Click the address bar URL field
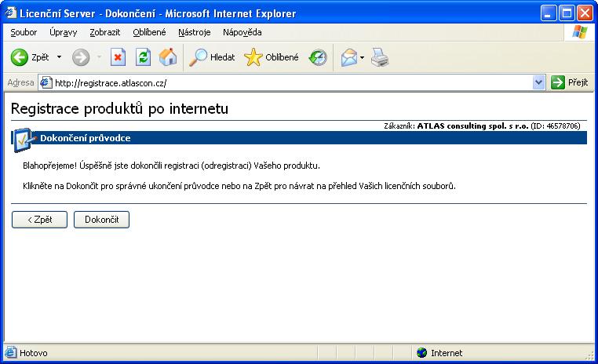The image size is (598, 364). tap(292, 82)
